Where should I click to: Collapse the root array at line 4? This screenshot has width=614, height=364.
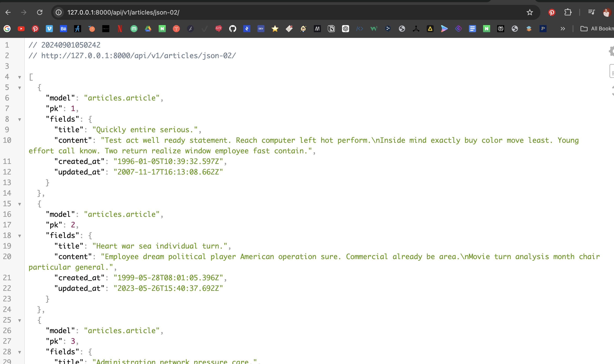pos(20,77)
